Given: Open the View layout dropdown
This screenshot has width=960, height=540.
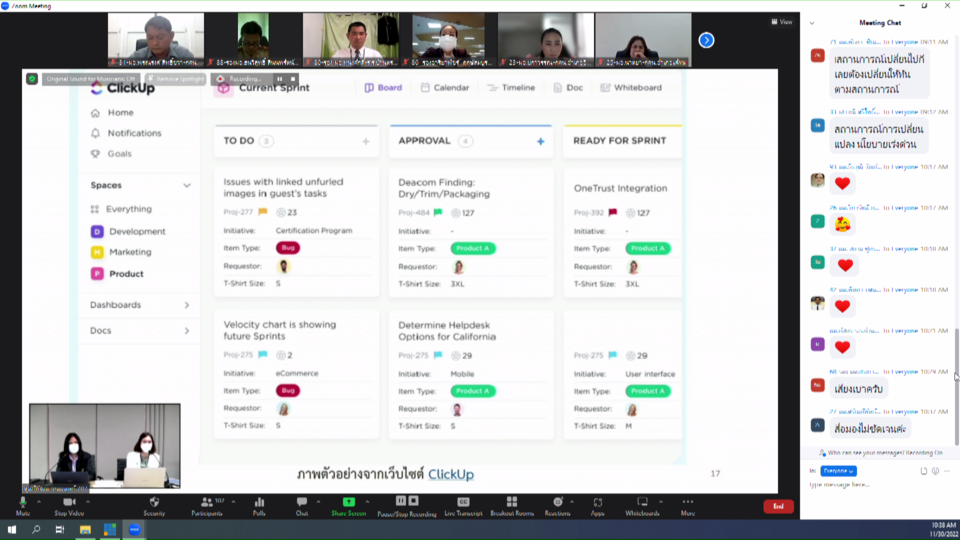Looking at the screenshot, I should (x=781, y=22).
